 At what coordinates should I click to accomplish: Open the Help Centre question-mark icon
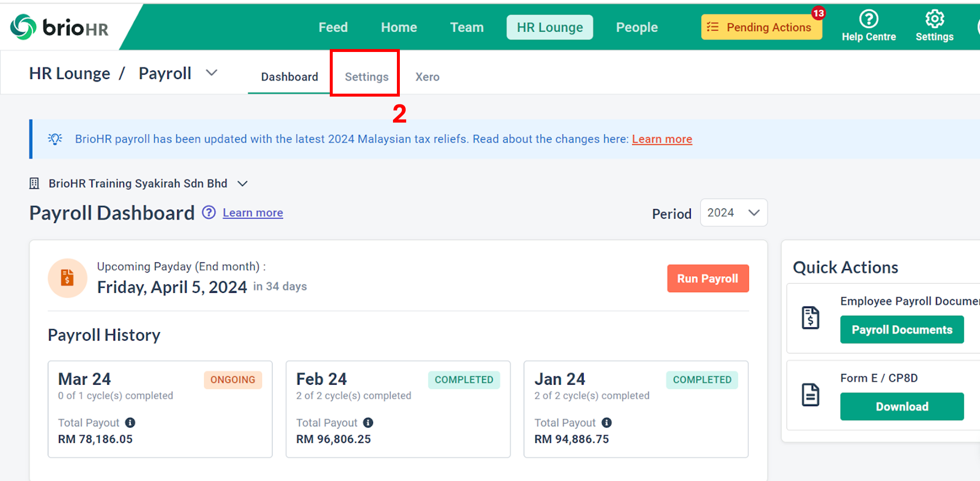click(869, 19)
